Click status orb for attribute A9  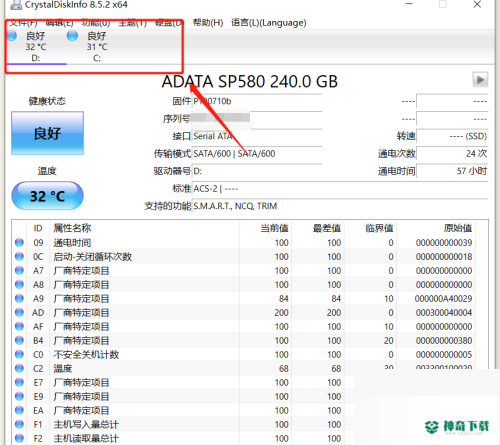tap(19, 298)
